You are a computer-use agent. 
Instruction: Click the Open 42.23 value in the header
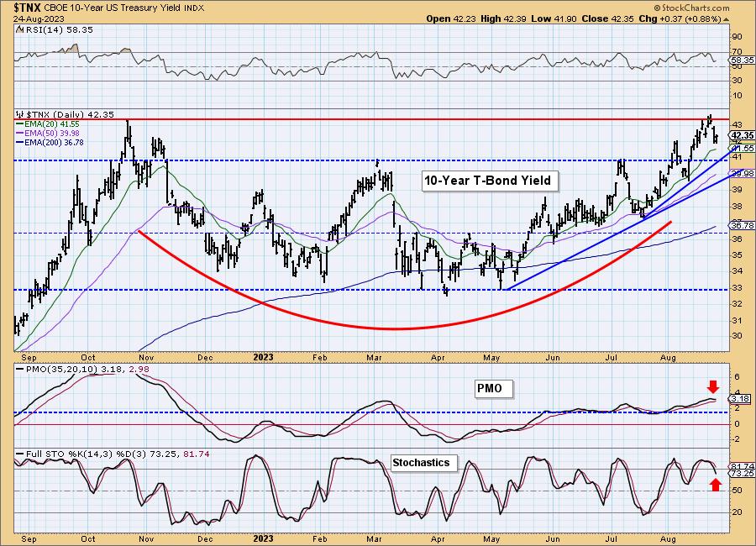coord(451,18)
